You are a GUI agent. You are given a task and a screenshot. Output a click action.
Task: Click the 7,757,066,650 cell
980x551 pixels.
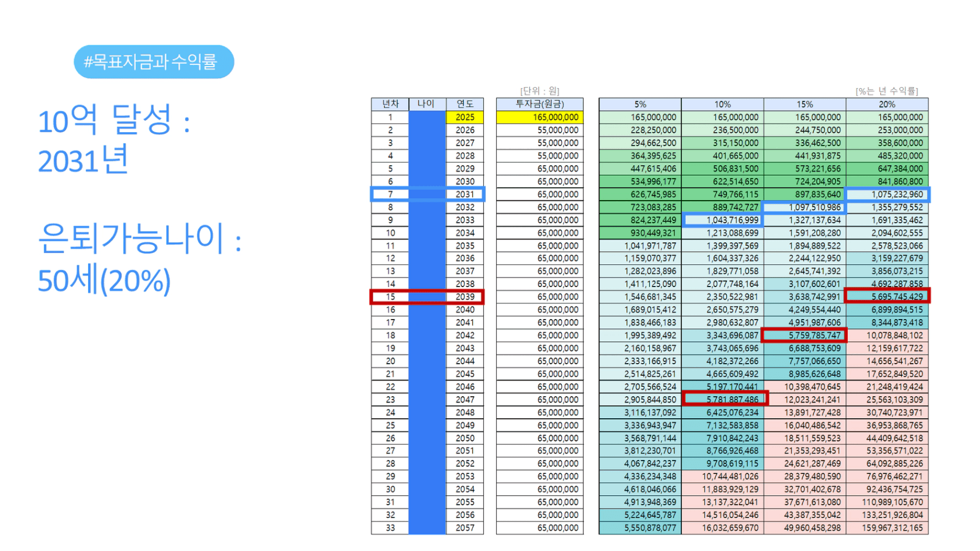(805, 361)
